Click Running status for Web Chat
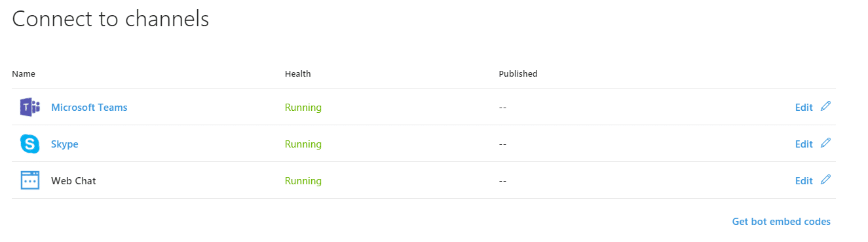The image size is (868, 242). coord(303,181)
